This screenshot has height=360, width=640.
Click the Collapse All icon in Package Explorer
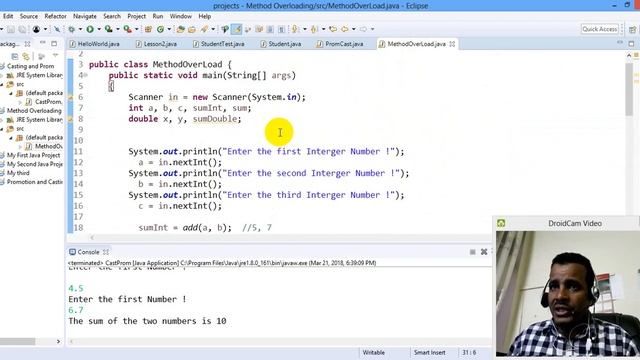[15, 56]
